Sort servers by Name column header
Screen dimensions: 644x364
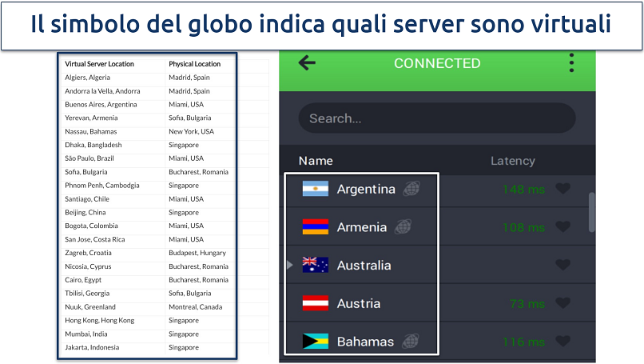point(316,161)
